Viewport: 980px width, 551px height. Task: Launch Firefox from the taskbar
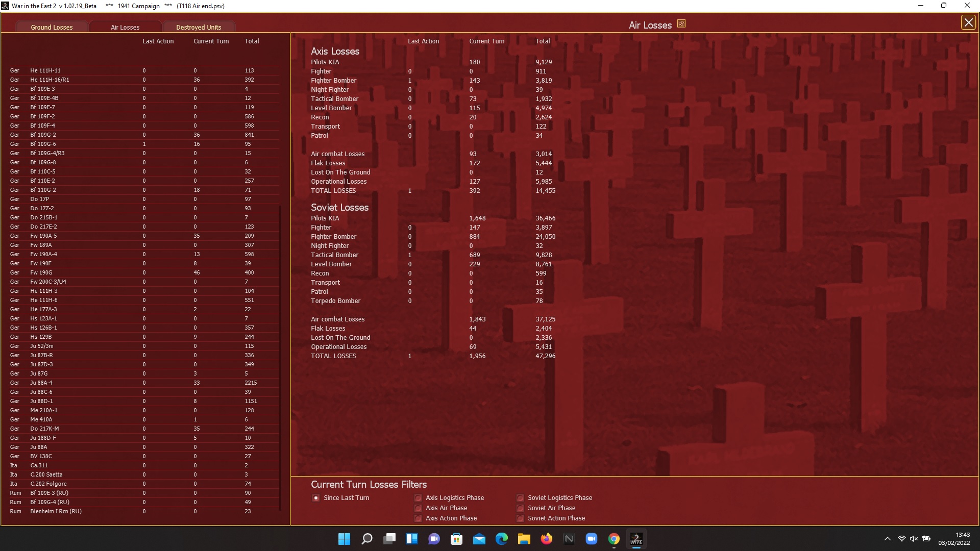coord(546,539)
